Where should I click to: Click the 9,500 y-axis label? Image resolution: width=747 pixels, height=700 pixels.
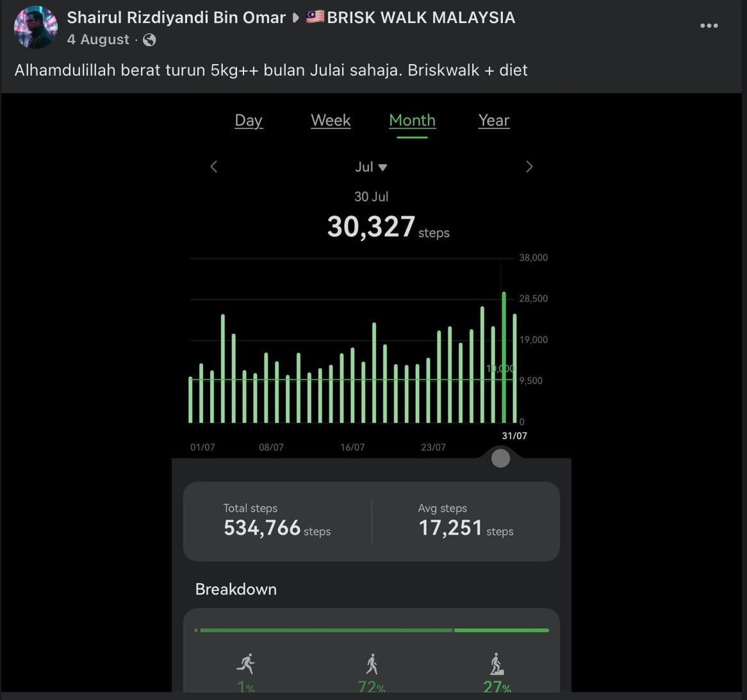point(530,381)
